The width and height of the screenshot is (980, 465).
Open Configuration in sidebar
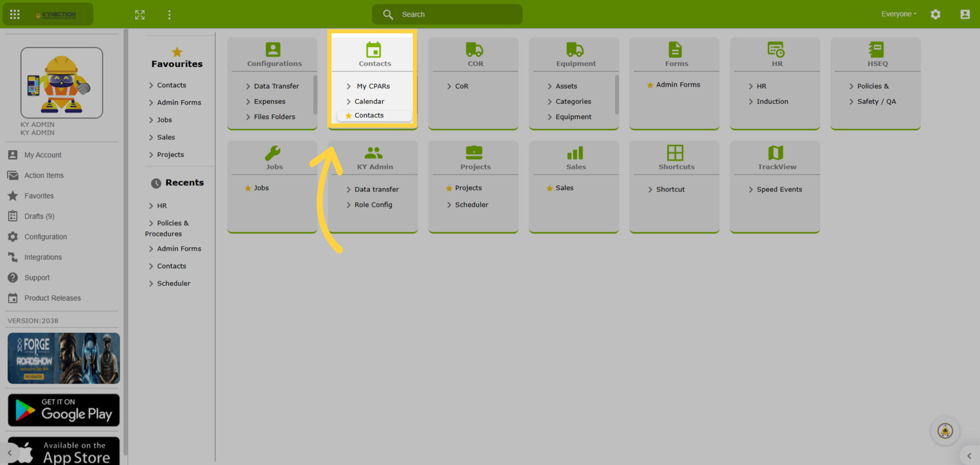[x=45, y=237]
